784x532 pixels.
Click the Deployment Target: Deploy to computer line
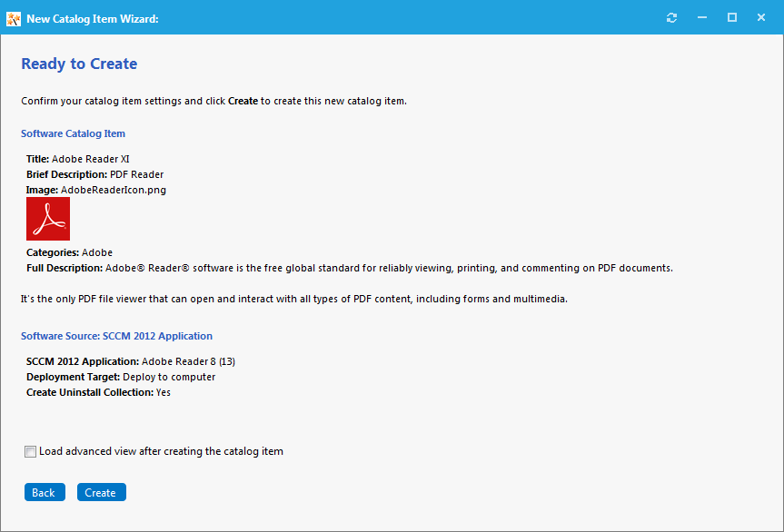(121, 377)
